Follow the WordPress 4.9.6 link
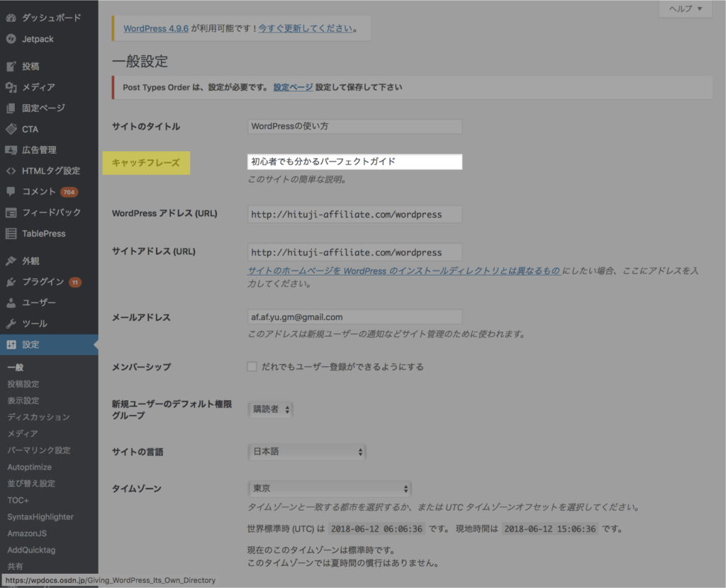 tap(156, 28)
